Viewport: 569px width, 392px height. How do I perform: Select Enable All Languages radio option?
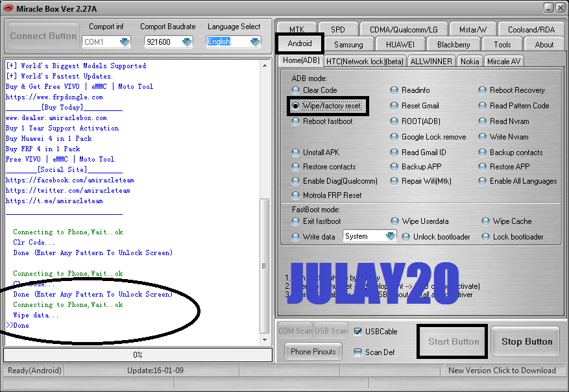point(482,181)
